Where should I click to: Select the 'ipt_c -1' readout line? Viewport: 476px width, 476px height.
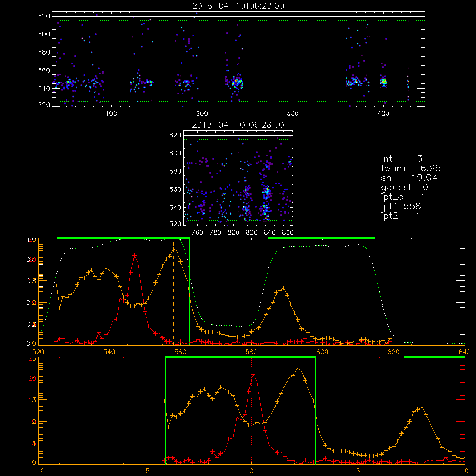[403, 197]
